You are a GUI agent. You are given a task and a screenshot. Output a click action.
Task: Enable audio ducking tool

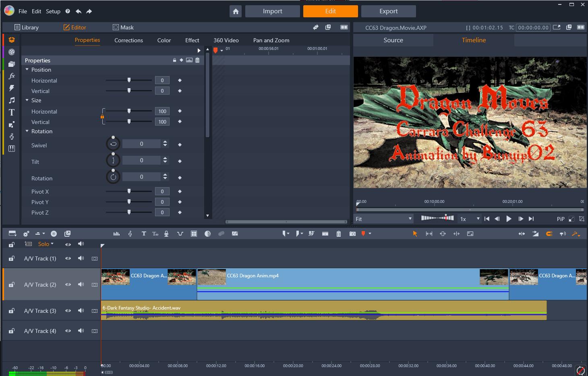click(180, 233)
